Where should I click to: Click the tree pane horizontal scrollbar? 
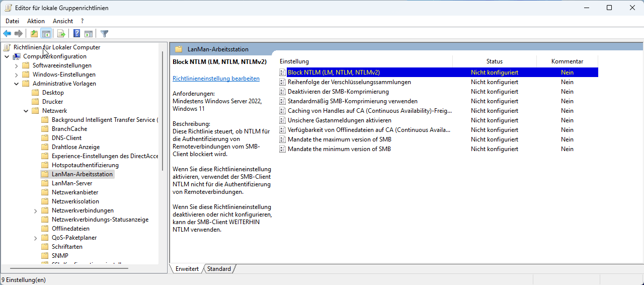tap(70, 268)
